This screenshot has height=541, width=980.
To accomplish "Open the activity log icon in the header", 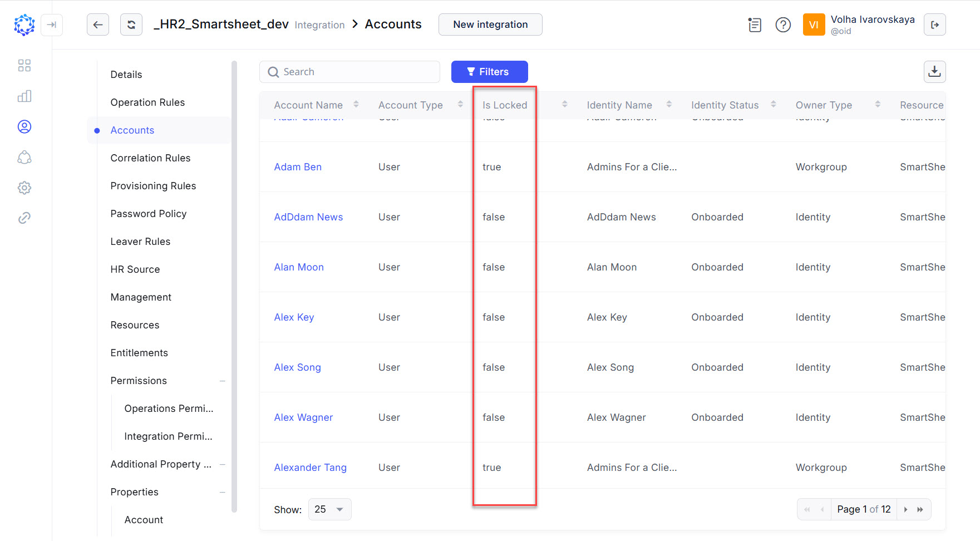I will 755,25.
